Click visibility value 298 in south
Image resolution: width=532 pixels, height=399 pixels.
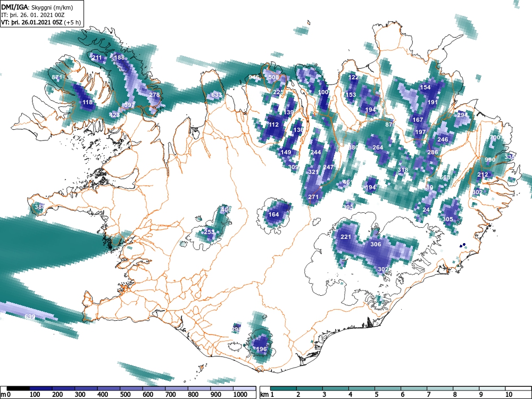[x=236, y=329]
